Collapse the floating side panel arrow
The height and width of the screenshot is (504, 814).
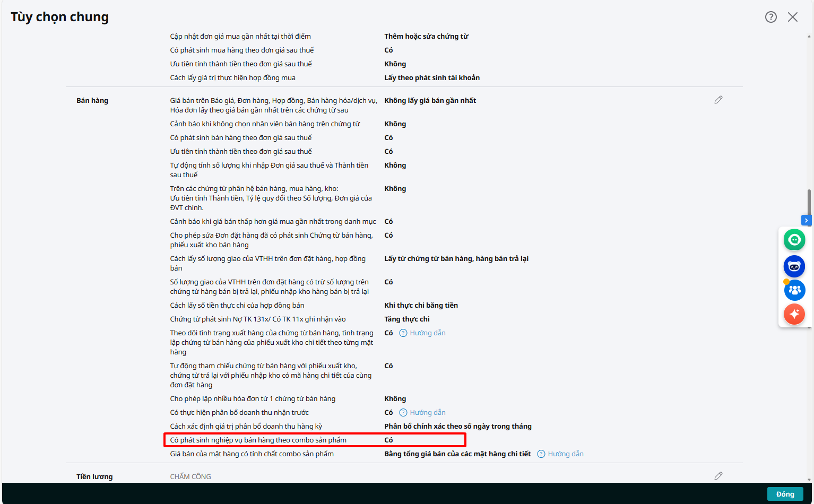[806, 220]
